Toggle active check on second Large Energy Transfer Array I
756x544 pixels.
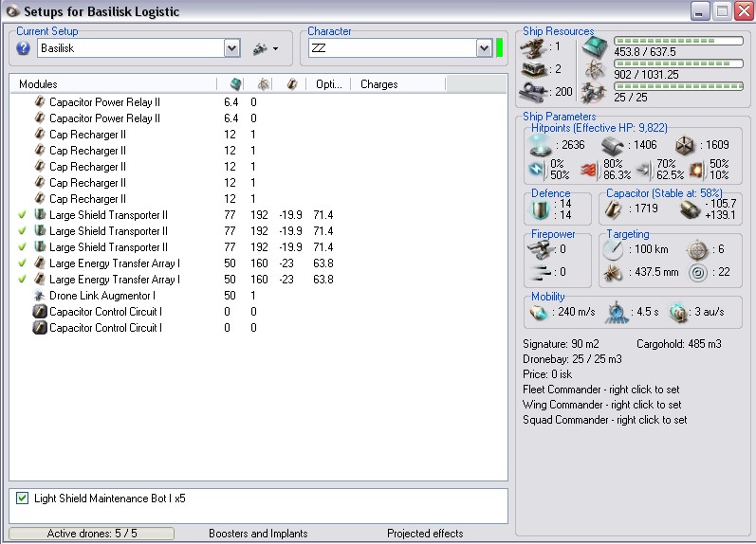(22, 279)
